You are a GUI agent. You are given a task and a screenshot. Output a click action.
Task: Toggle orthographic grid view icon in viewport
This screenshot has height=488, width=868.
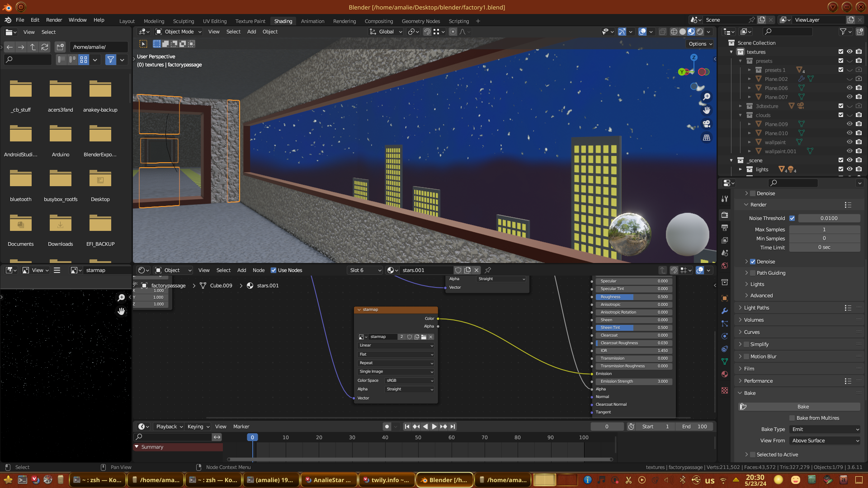(x=707, y=137)
